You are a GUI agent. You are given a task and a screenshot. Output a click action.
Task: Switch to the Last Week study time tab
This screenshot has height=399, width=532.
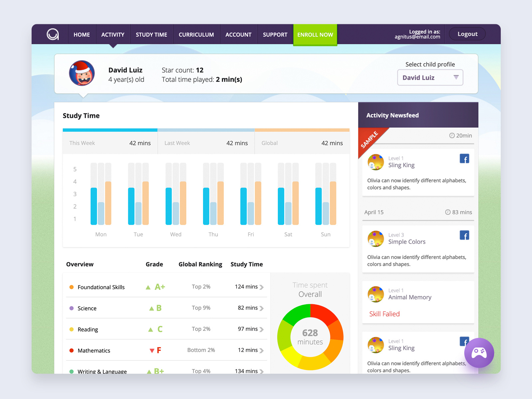(206, 143)
